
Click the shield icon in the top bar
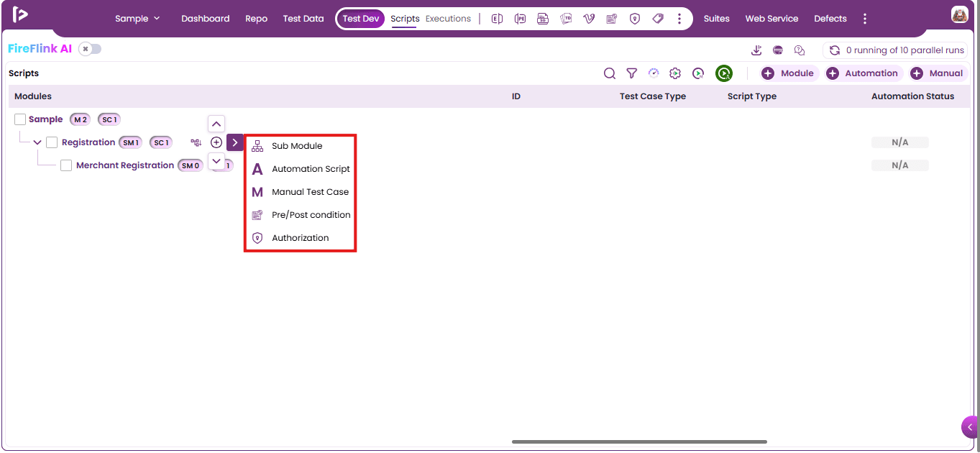[635, 19]
